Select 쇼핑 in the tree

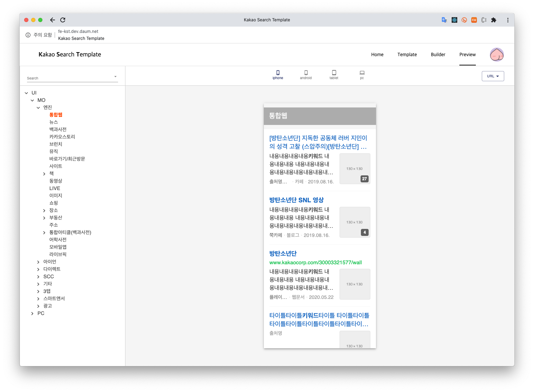pos(54,203)
